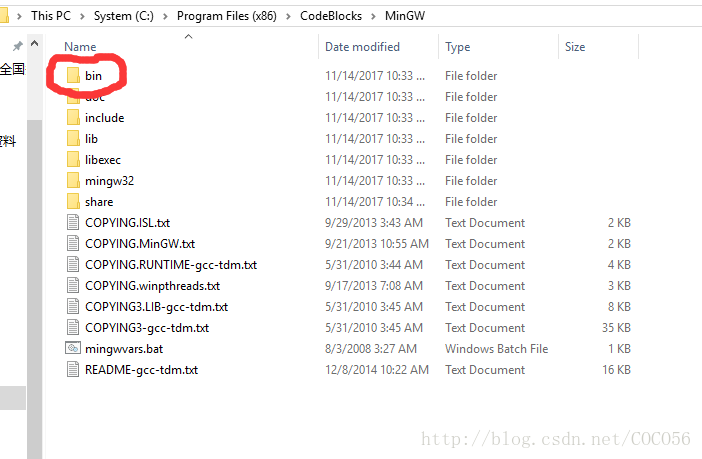
Task: Expand the chevron after CodeBlocks in path
Action: [376, 15]
